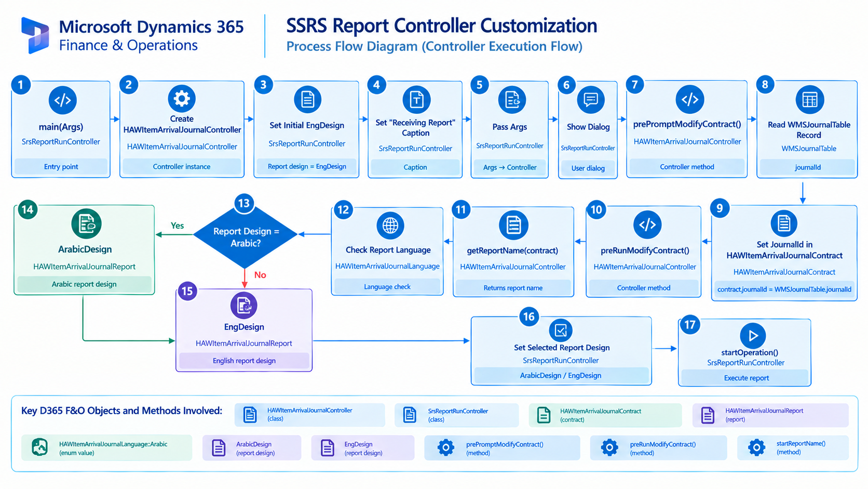Click the red "No" branch label
868x489 pixels.
[260, 275]
